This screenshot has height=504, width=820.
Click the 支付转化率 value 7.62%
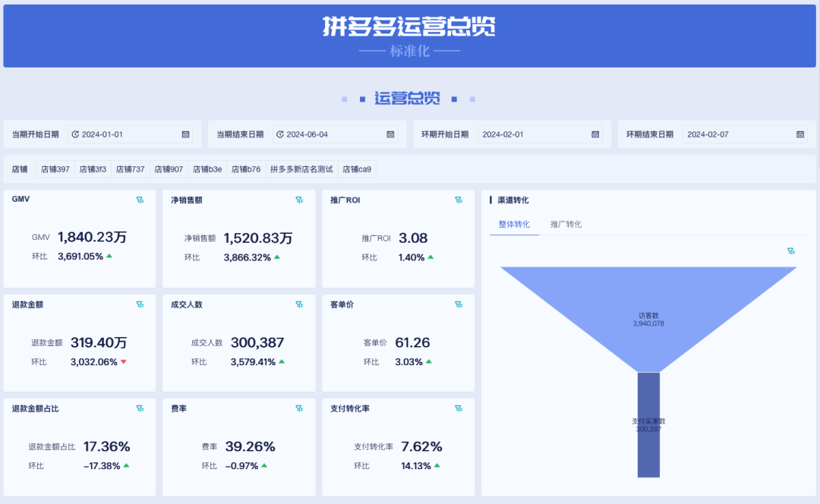(x=421, y=446)
